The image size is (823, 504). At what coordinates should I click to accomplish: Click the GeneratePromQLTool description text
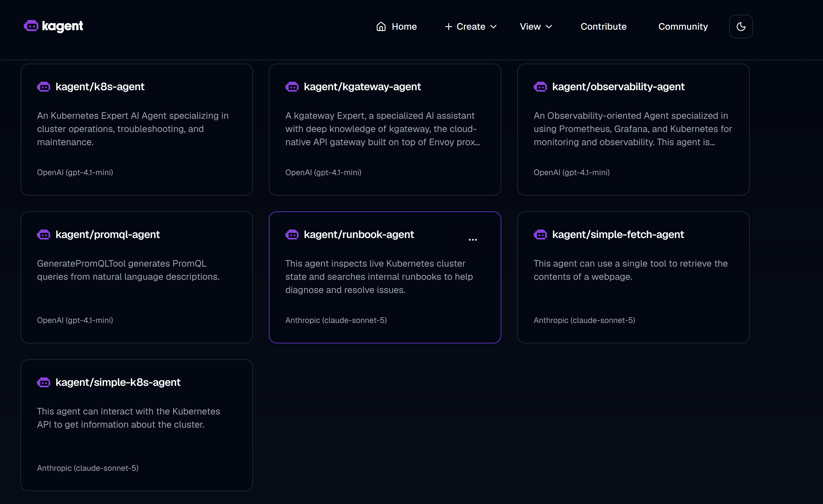128,270
